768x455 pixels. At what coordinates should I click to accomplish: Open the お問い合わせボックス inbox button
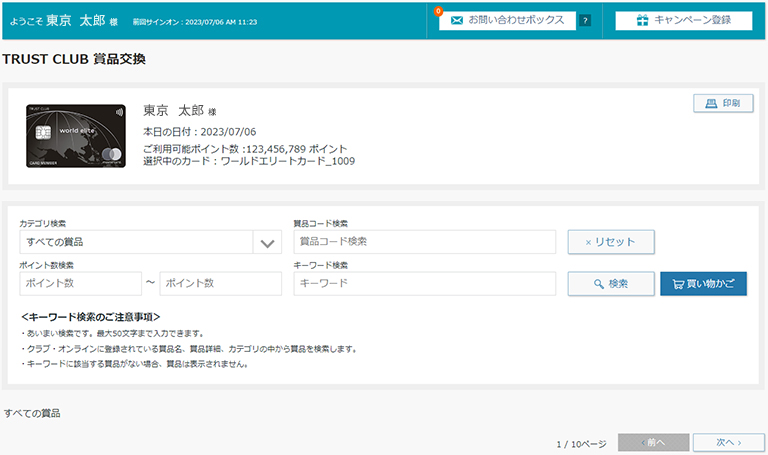507,21
